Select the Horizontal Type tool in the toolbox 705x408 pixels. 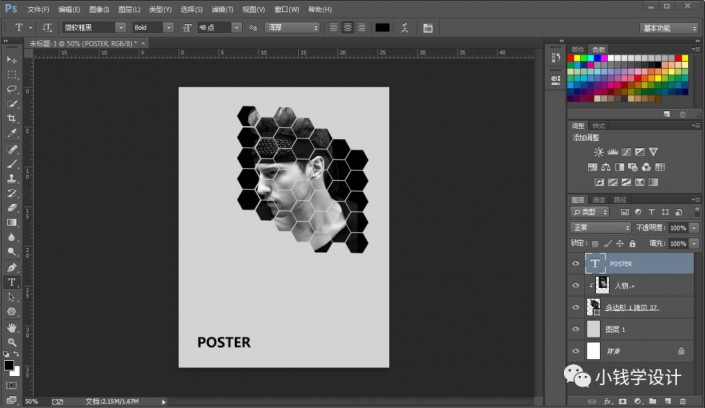point(12,282)
